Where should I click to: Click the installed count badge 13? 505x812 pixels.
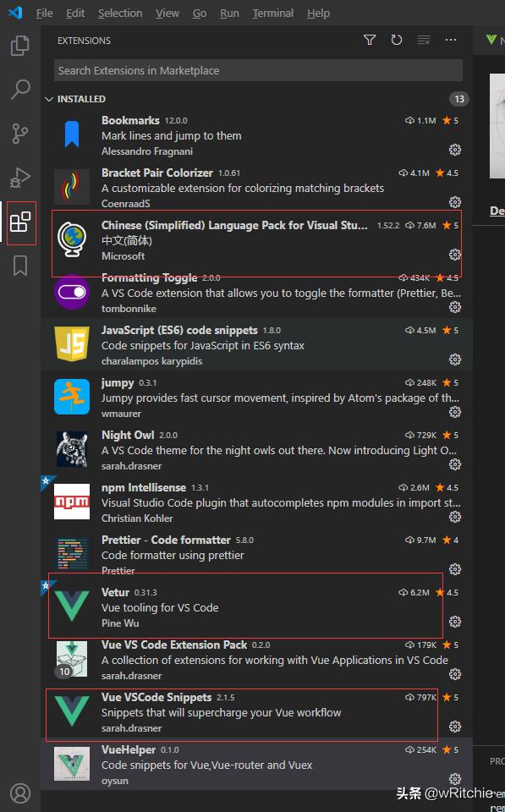coord(459,99)
